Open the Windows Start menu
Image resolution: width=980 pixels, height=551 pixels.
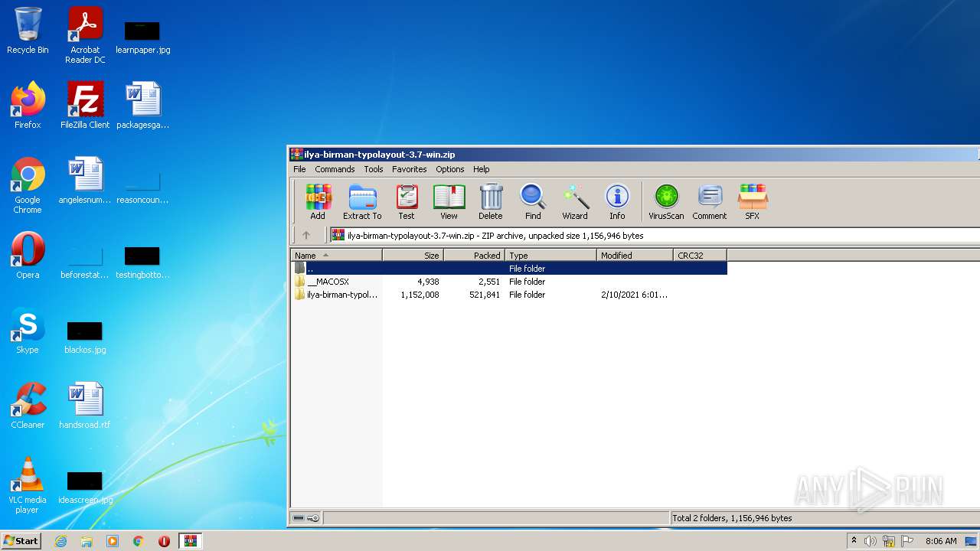tap(21, 541)
